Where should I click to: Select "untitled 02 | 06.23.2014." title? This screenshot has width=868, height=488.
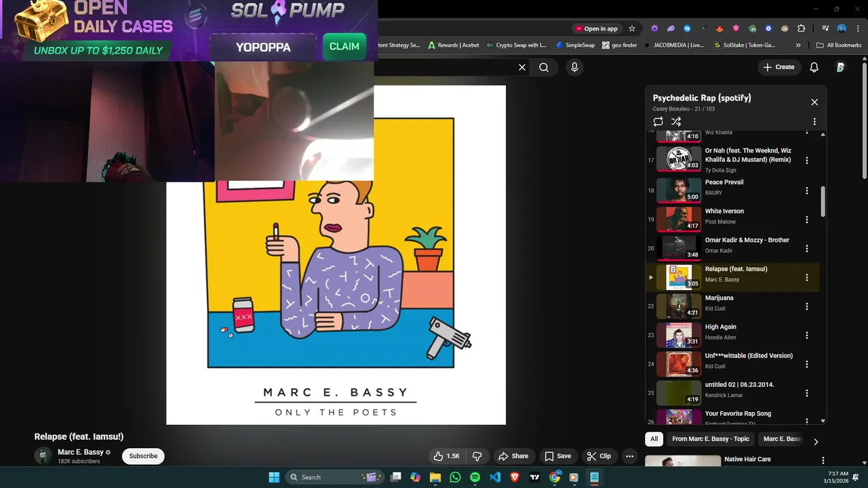point(740,384)
